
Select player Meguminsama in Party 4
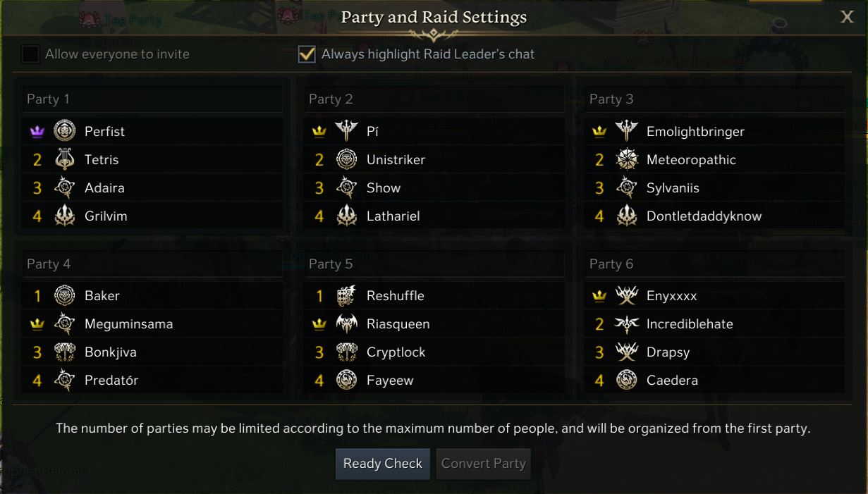click(x=128, y=324)
